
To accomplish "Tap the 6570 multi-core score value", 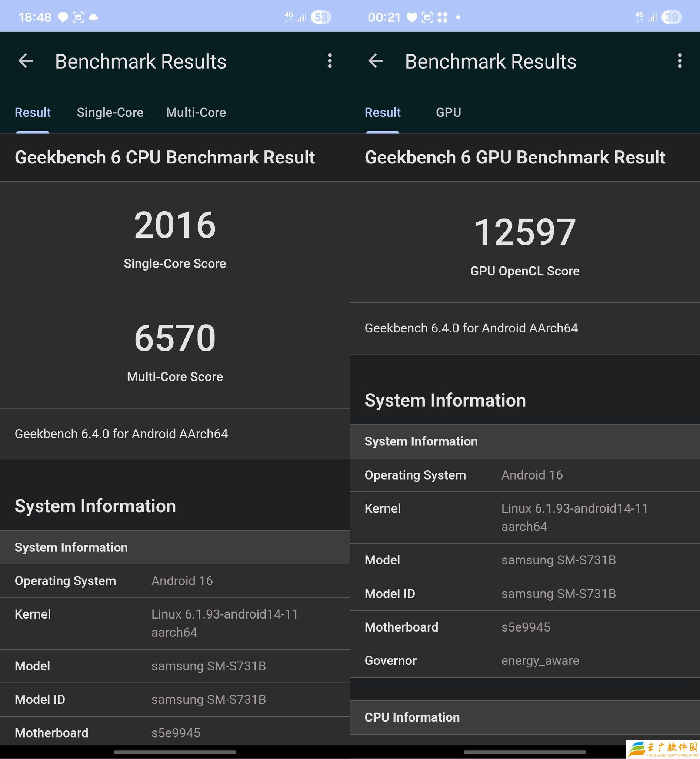I will (x=175, y=338).
